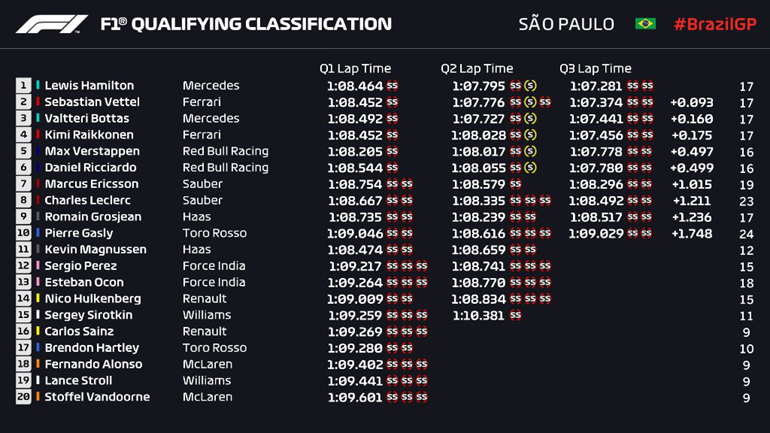The height and width of the screenshot is (433, 770).
Task: Click the Brazil flag icon
Action: pyautogui.click(x=645, y=24)
